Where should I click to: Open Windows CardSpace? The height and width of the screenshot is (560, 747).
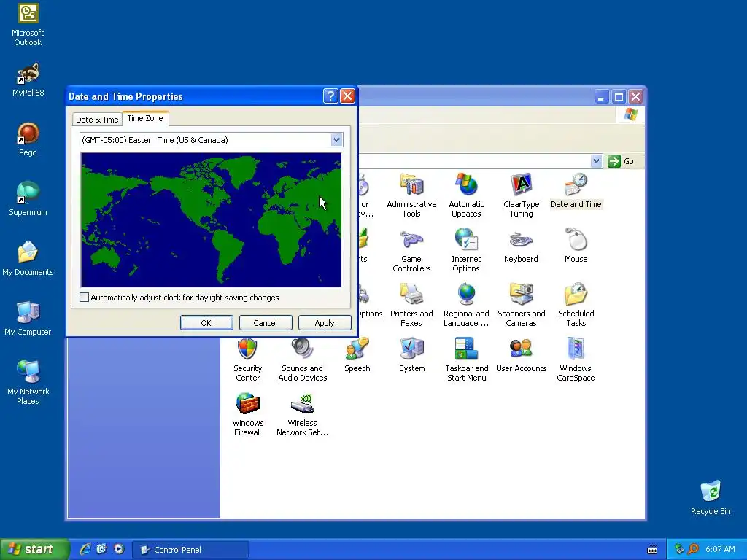click(x=576, y=359)
